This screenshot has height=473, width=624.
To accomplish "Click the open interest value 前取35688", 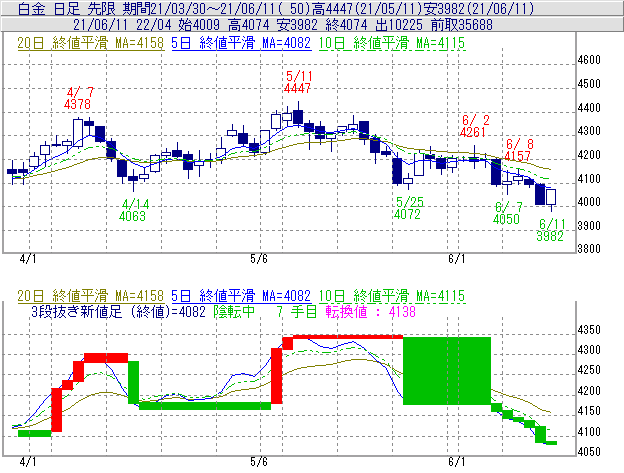I will 462,25.
